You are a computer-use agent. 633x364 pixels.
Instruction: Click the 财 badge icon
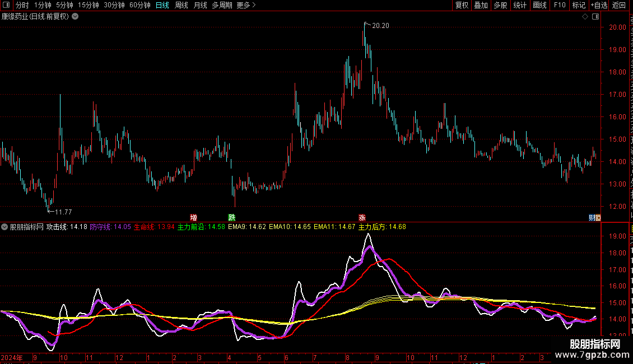click(592, 217)
